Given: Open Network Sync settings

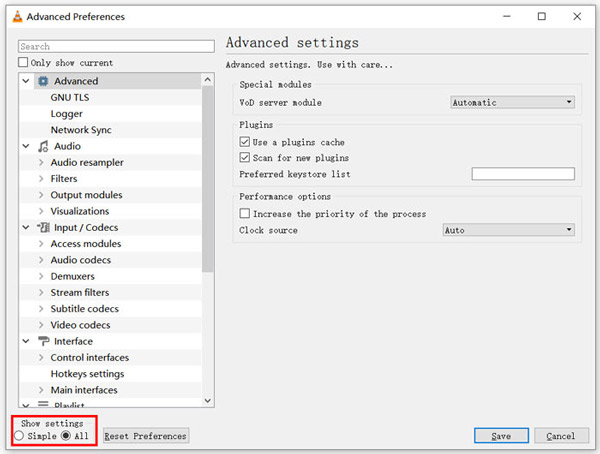Looking at the screenshot, I should [x=81, y=130].
